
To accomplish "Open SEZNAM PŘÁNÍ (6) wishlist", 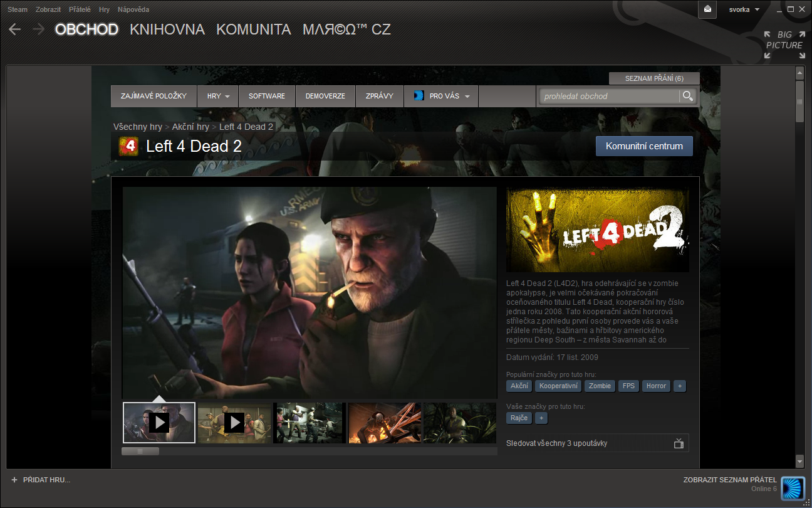I will click(x=654, y=78).
